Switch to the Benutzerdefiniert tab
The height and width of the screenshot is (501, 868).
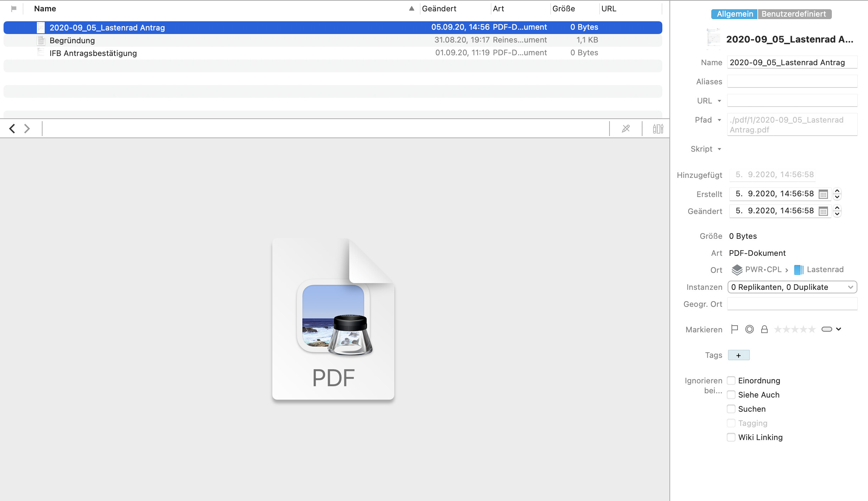point(794,14)
